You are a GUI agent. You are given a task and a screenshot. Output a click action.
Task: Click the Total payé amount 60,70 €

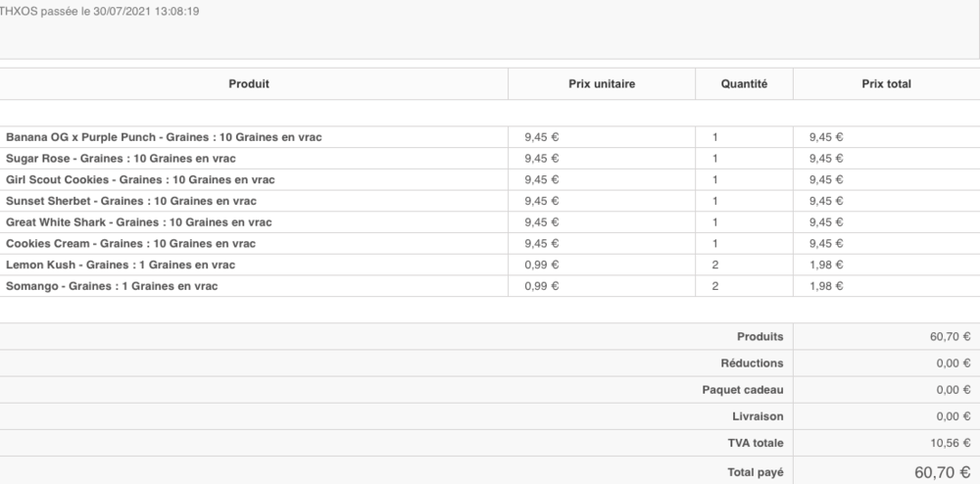(943, 473)
